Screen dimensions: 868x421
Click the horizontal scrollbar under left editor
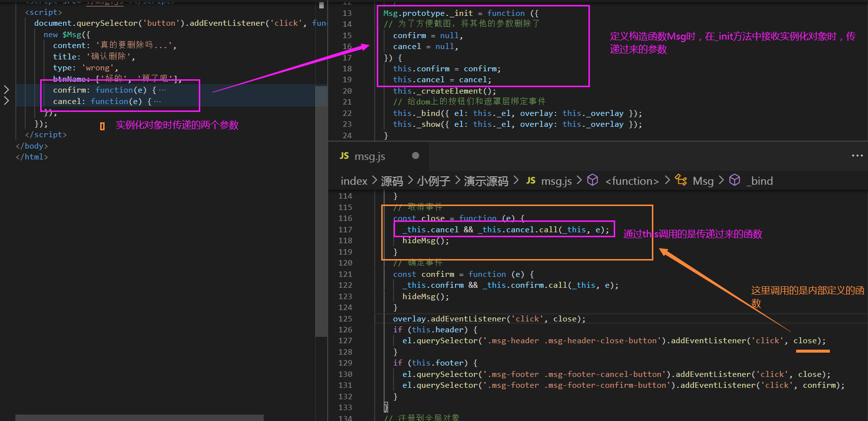(139, 418)
